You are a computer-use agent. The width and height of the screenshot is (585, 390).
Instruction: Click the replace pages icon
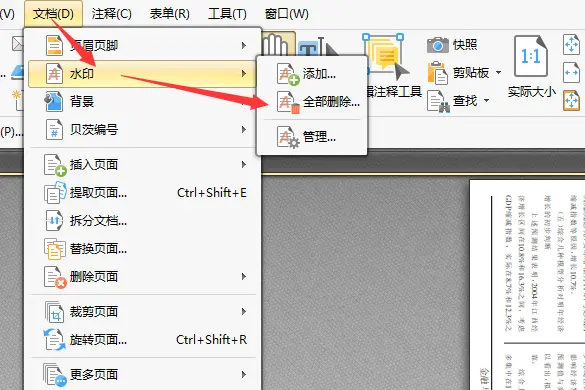(x=54, y=249)
